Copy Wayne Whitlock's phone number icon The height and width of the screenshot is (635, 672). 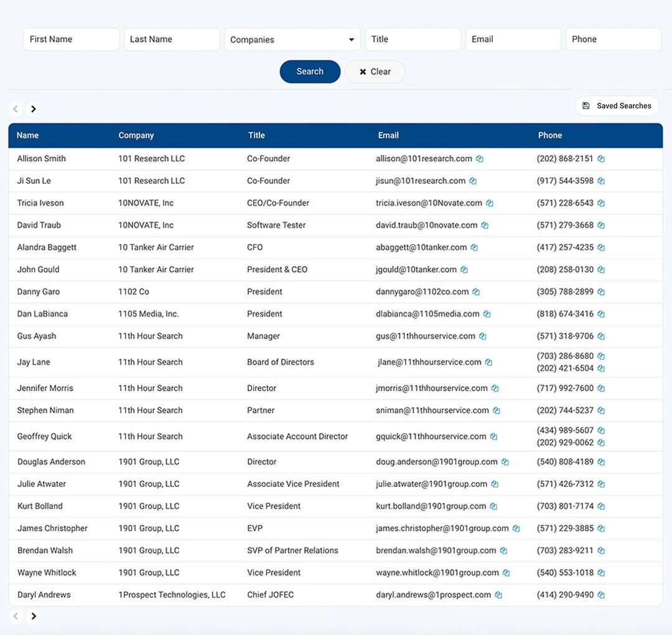tap(600, 572)
